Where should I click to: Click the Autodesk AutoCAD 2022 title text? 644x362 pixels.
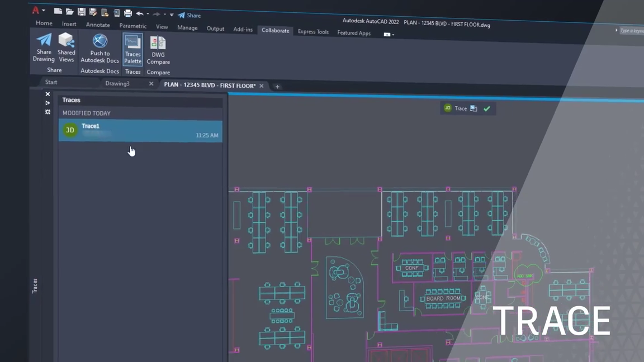coord(371,21)
